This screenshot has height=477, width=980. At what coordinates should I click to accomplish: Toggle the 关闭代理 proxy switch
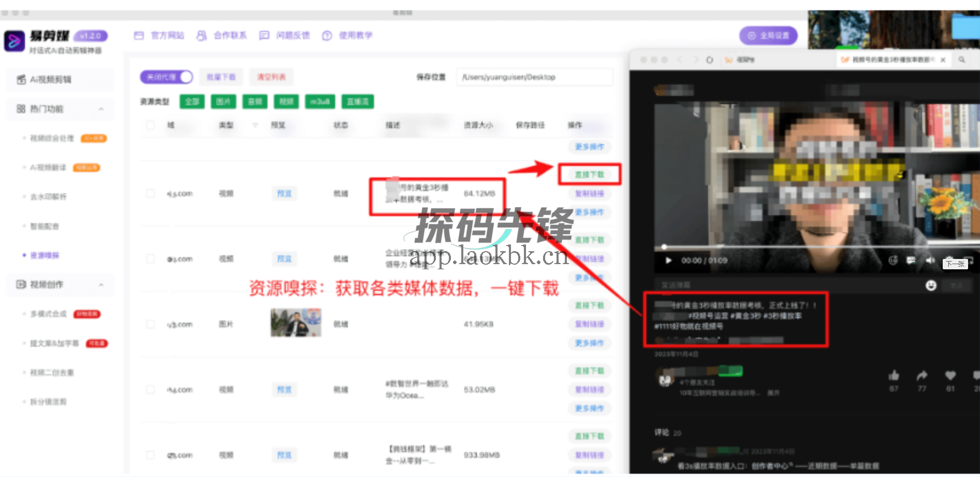pos(167,77)
